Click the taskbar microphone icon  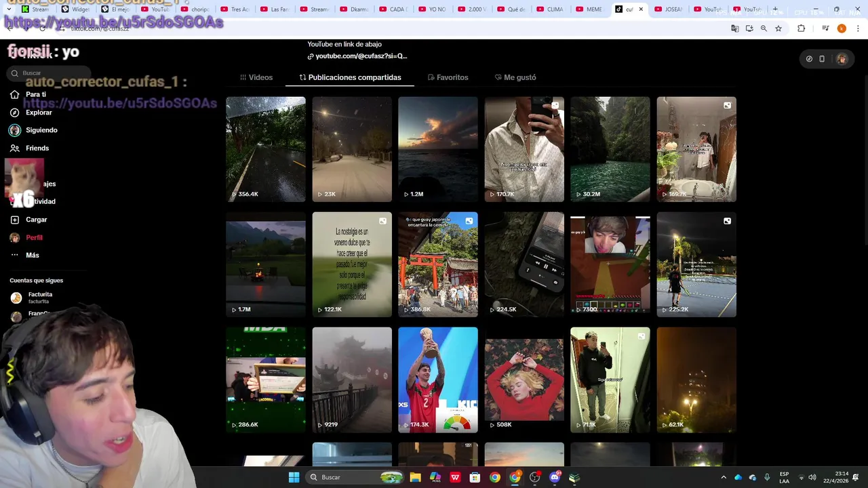767,477
